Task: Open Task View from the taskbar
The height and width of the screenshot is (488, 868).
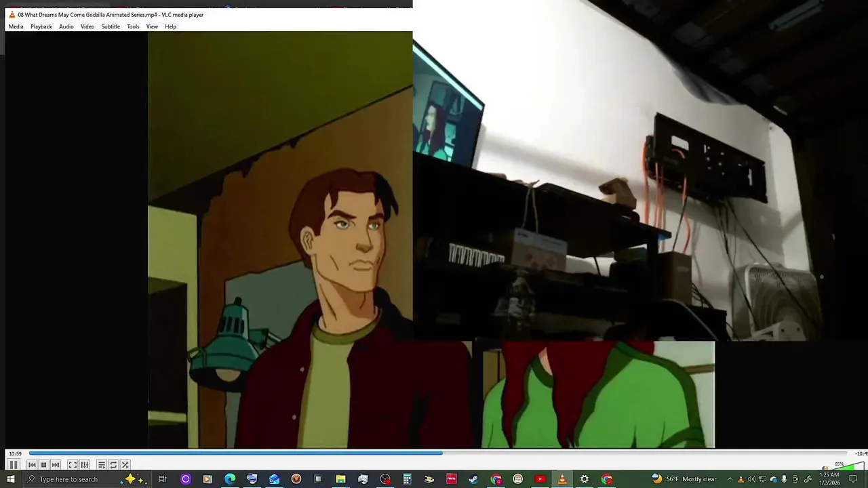Action: pyautogui.click(x=163, y=479)
